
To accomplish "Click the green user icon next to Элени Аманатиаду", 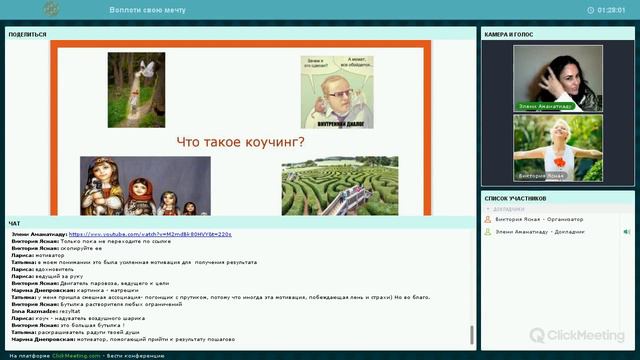I will pos(488,232).
